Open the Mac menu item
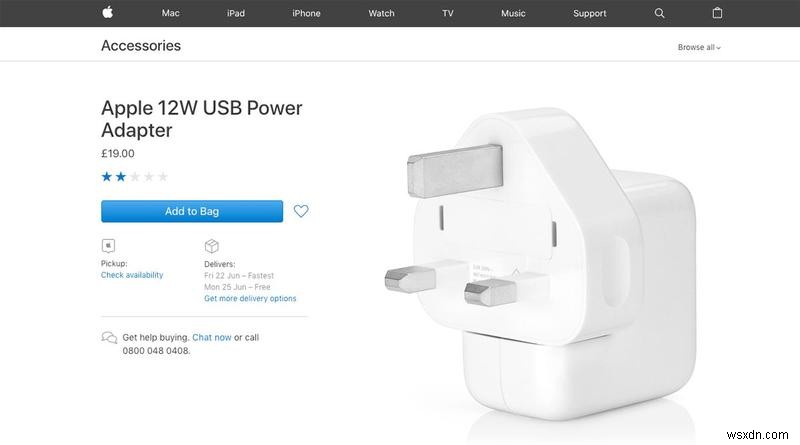This screenshot has width=800, height=445. [170, 13]
